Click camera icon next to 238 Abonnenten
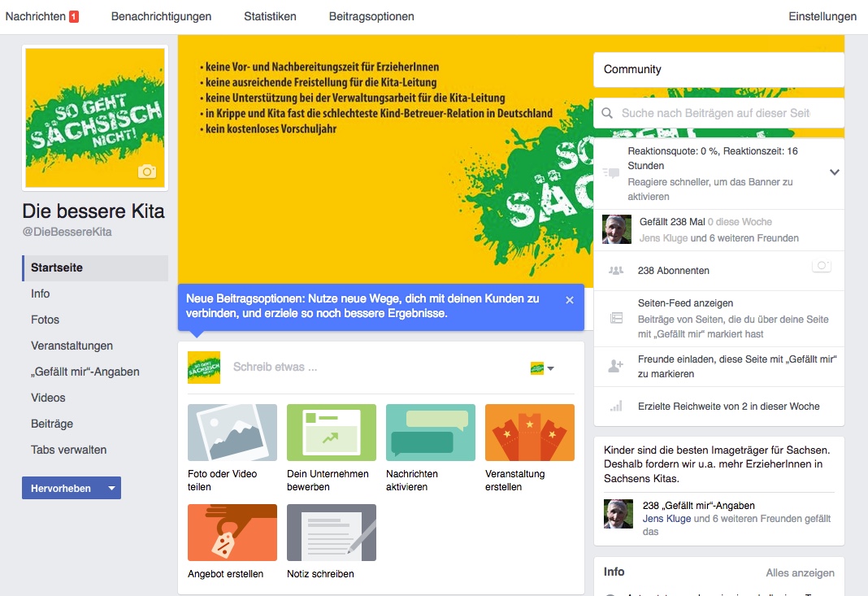The height and width of the screenshot is (596, 868). coord(822,266)
